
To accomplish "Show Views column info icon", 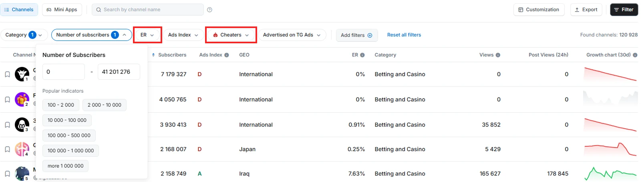I will (498, 55).
